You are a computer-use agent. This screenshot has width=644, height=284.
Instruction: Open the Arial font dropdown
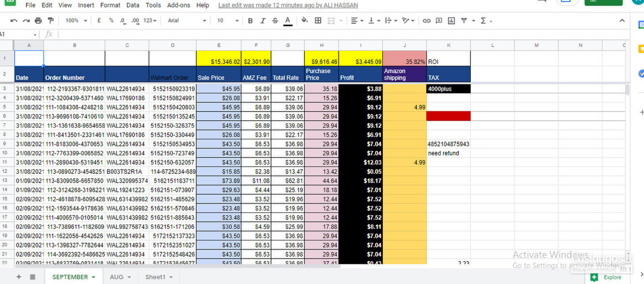pyautogui.click(x=186, y=21)
